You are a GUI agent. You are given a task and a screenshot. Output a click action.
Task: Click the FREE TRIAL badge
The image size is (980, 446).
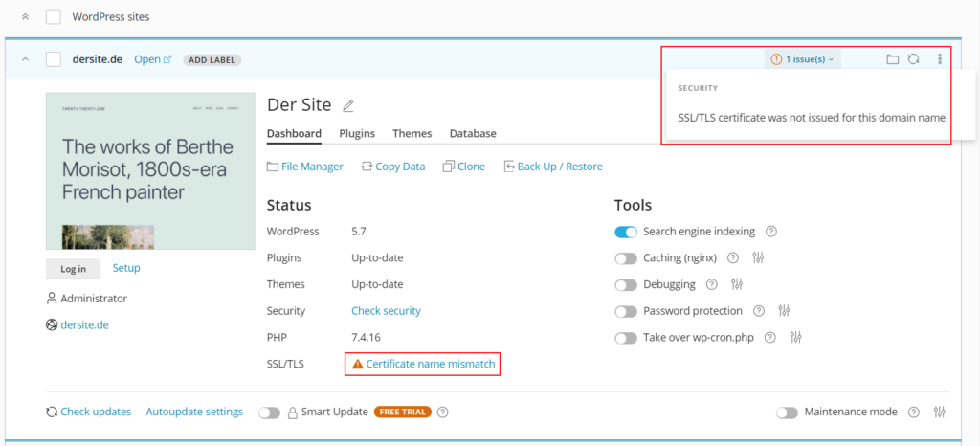[403, 413]
